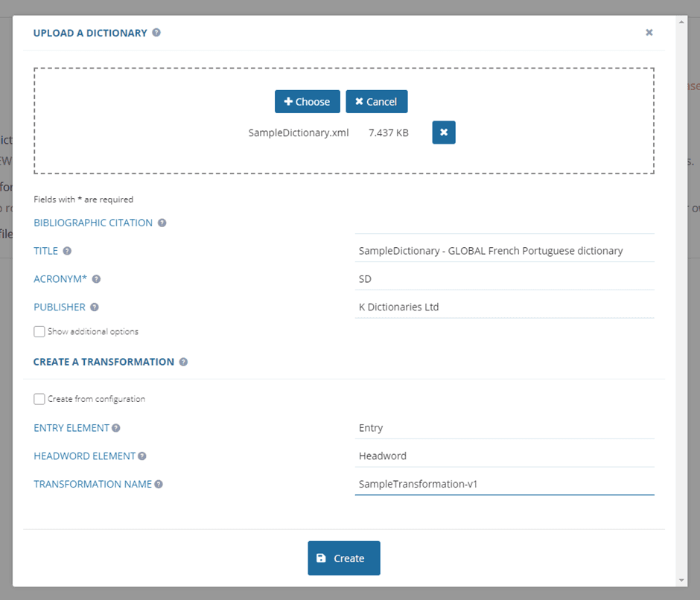Click the Create button
Image resolution: width=700 pixels, height=600 pixels.
[344, 558]
